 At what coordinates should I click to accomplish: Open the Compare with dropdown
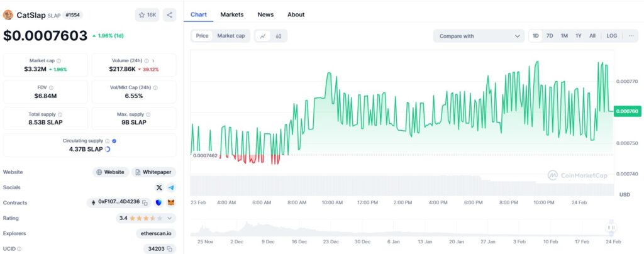[479, 36]
